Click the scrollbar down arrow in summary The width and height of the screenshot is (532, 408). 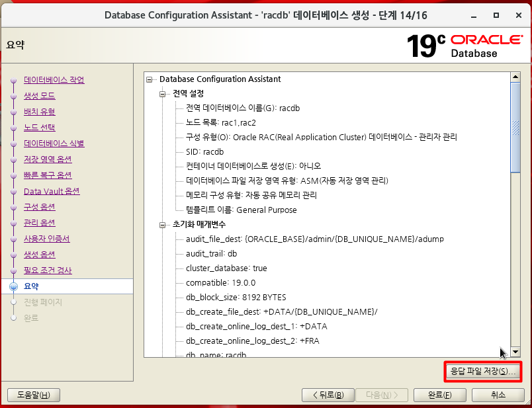coord(515,352)
